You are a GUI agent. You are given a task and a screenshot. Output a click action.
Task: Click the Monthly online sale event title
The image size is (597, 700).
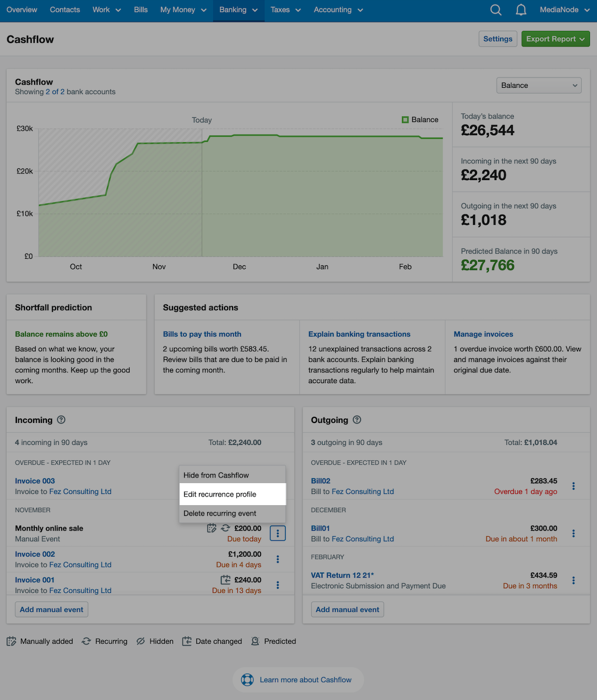pos(49,528)
